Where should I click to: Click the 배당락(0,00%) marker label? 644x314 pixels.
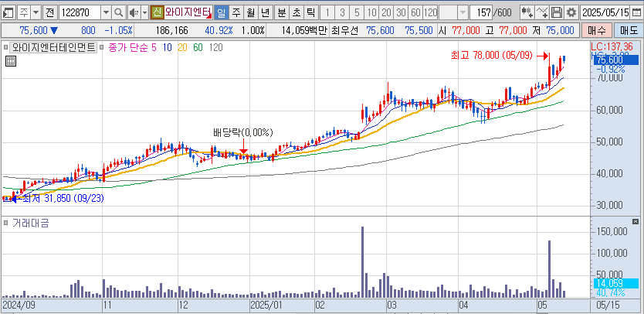click(x=242, y=132)
